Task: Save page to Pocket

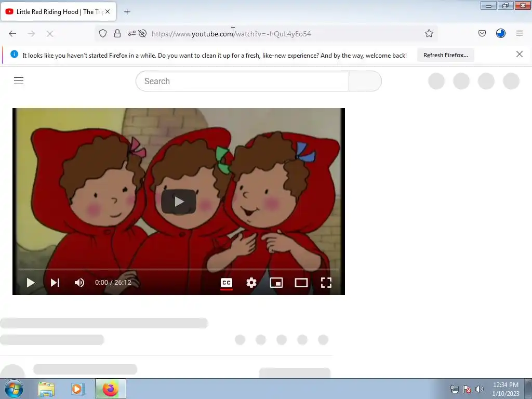Action: pyautogui.click(x=482, y=33)
